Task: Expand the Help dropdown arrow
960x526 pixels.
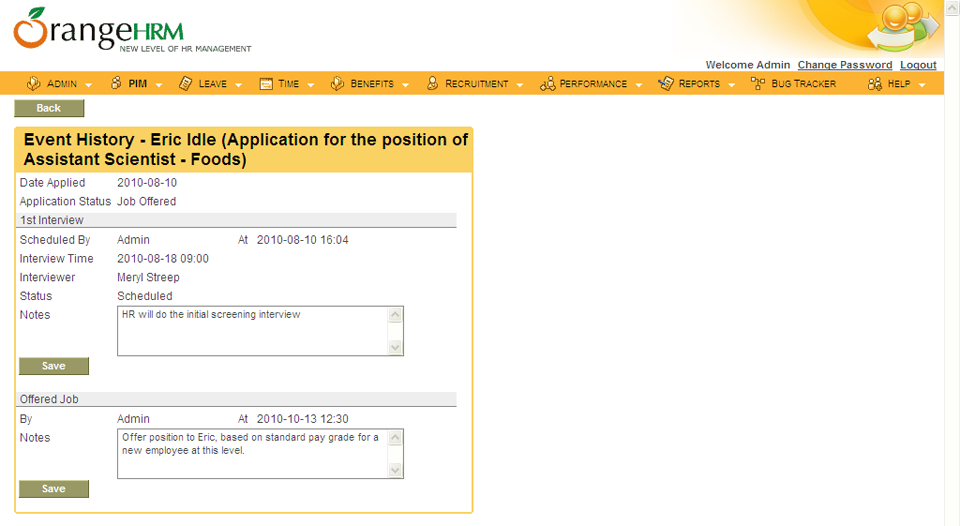Action: tap(921, 85)
